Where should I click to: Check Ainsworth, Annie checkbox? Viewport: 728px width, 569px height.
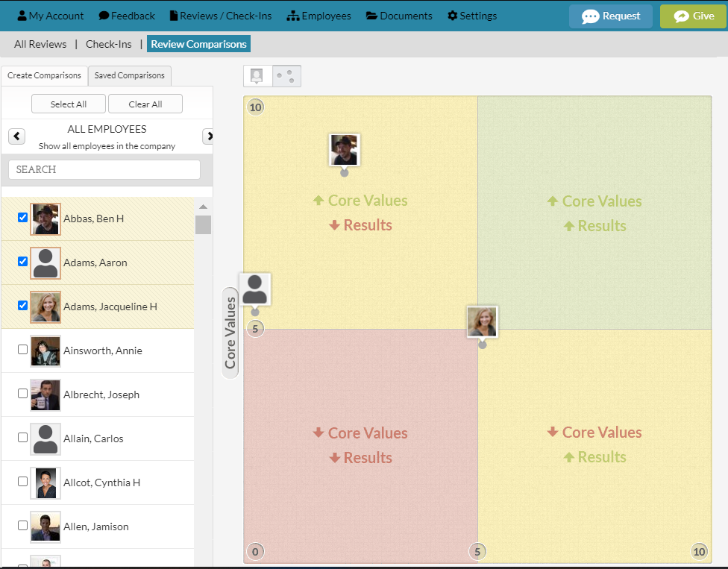tap(22, 349)
